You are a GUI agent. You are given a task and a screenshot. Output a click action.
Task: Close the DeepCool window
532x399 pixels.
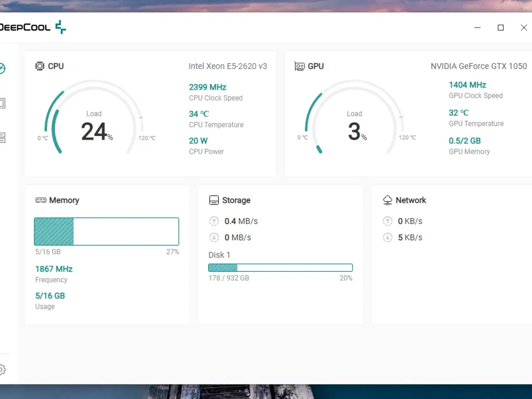pyautogui.click(x=524, y=27)
